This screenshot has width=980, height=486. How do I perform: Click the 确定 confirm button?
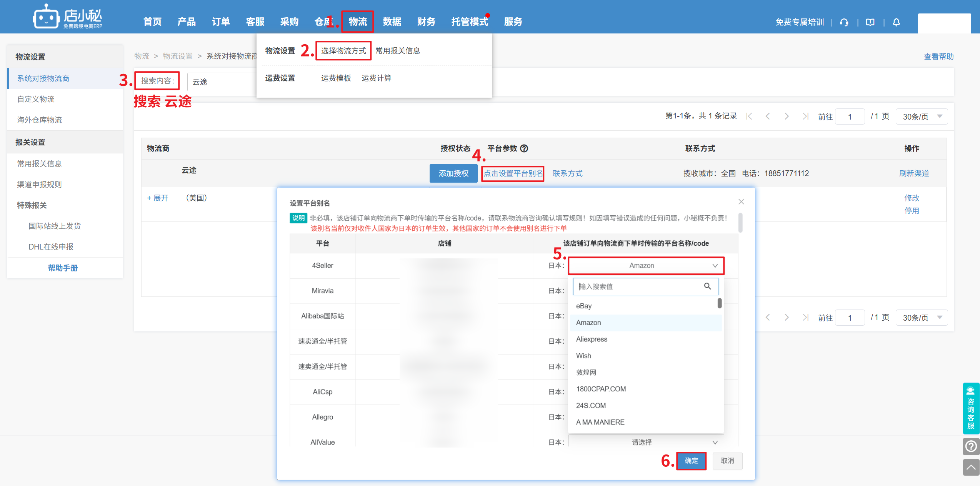[x=691, y=461]
